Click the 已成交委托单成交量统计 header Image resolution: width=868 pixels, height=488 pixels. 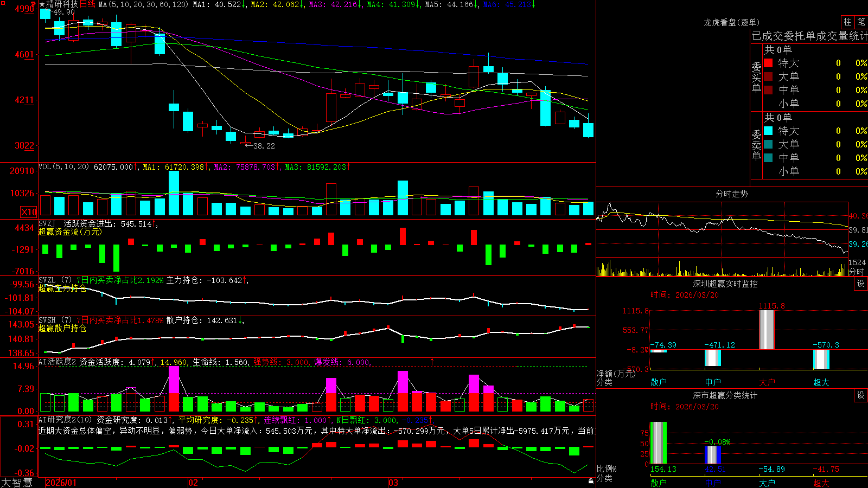[x=809, y=36]
